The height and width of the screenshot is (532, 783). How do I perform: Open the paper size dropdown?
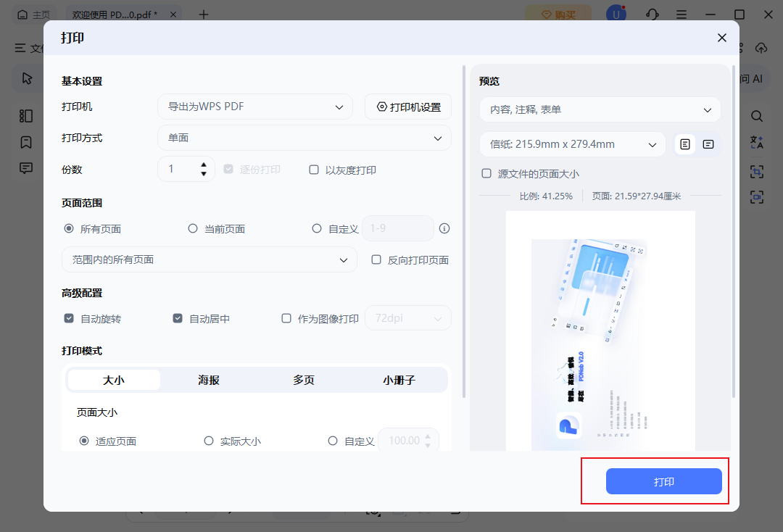(573, 144)
